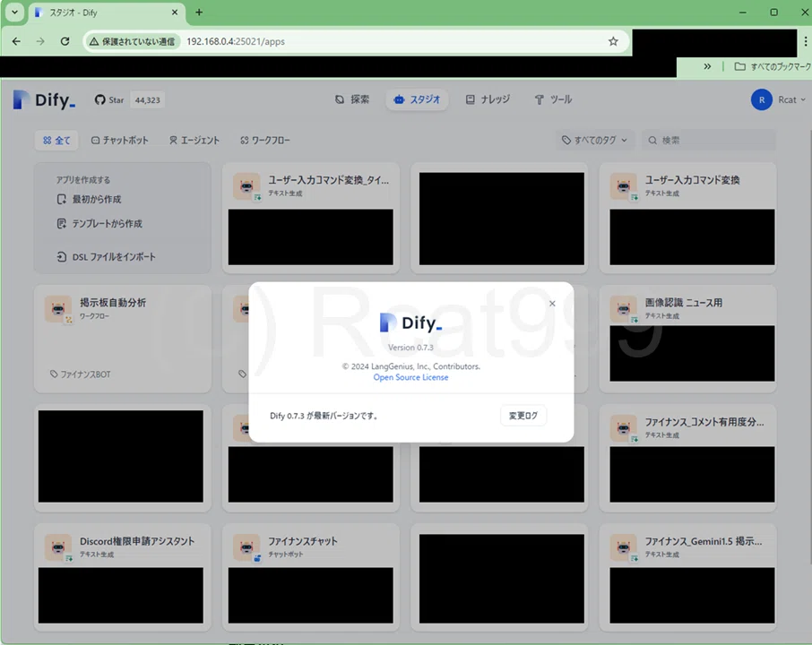Click the Dify logo in the dialog
The image size is (812, 645).
pos(410,323)
